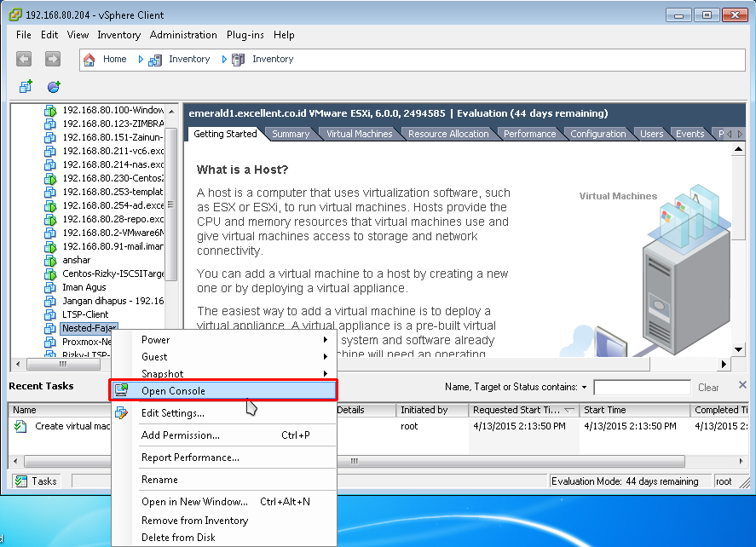Select VM icon for 192.168.80.2-VMware6
Viewport: 756px width, 547px height.
pos(50,233)
